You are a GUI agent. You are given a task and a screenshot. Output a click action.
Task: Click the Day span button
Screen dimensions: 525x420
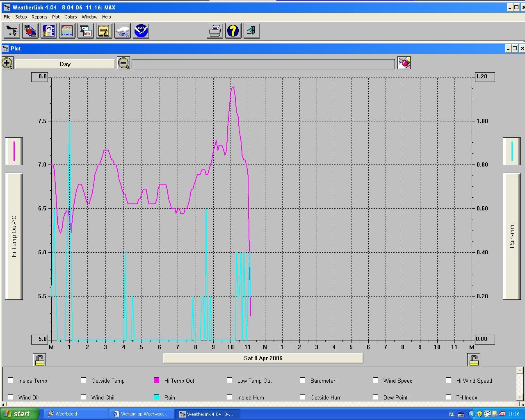[x=65, y=64]
